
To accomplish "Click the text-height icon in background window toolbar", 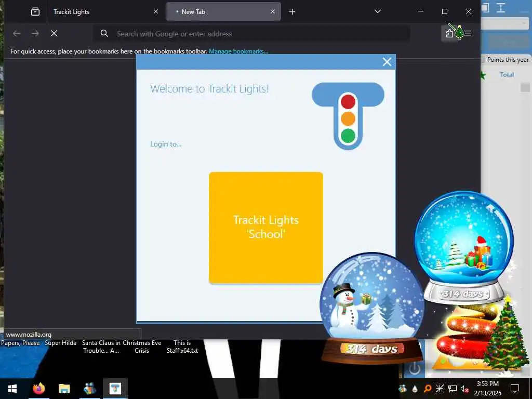I will (x=501, y=8).
